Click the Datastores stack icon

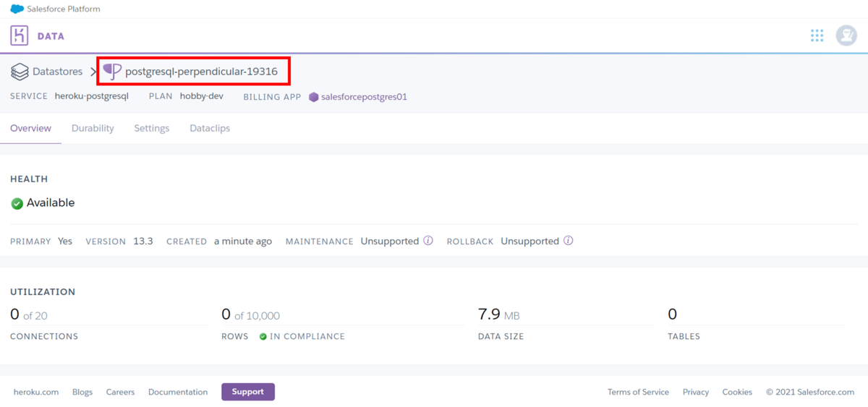[20, 72]
